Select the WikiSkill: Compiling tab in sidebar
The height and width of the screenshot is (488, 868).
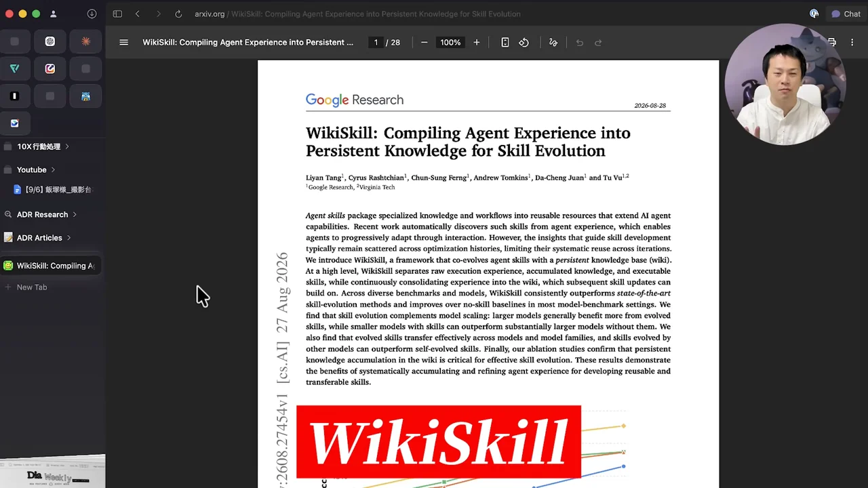pyautogui.click(x=51, y=266)
